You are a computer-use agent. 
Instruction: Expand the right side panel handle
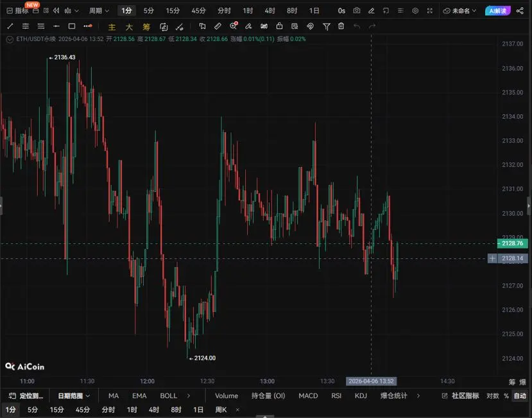coord(529,205)
